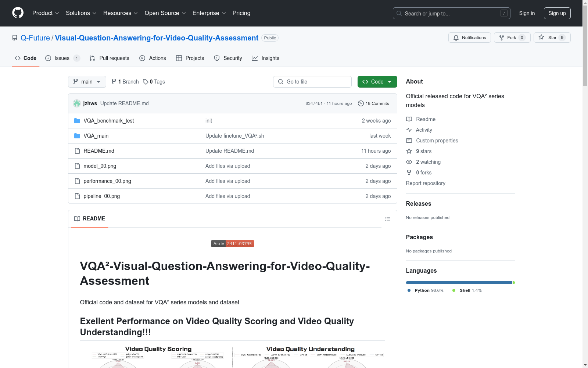Open the jzhws author name
The width and height of the screenshot is (588, 368).
90,103
